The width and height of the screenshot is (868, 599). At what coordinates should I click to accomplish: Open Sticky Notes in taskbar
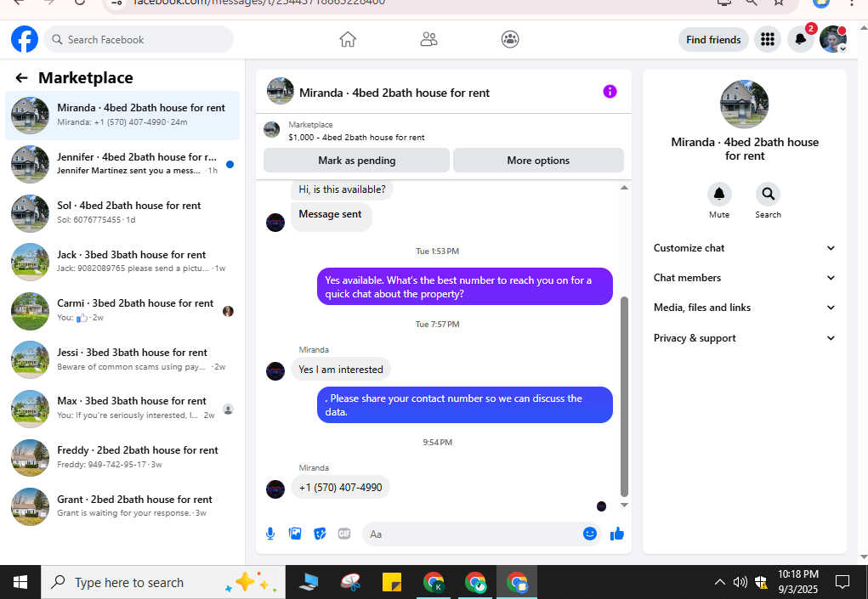pyautogui.click(x=392, y=582)
